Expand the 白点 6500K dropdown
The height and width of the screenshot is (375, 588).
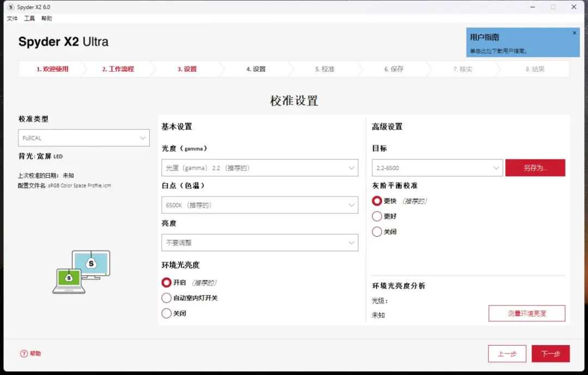click(x=260, y=205)
